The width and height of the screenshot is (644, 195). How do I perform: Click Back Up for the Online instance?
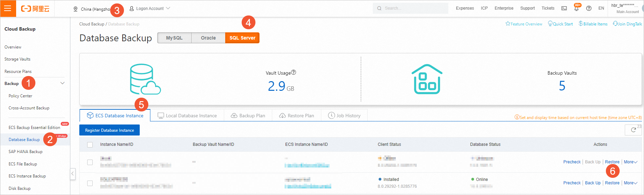coord(593,183)
